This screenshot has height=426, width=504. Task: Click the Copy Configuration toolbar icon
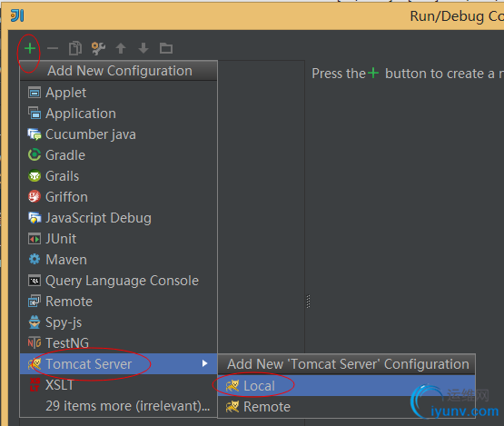pos(75,48)
